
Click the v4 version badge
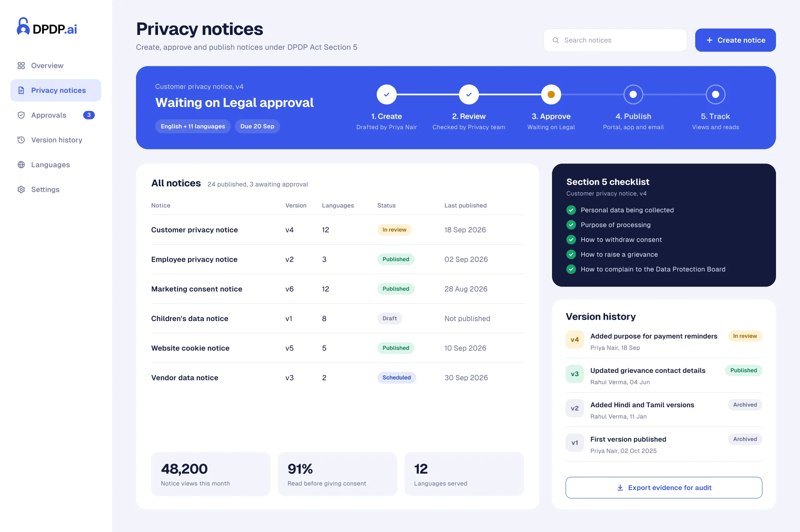[575, 340]
